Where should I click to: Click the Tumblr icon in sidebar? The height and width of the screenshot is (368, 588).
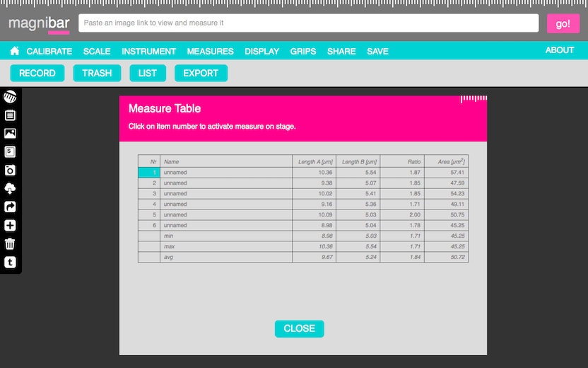click(x=10, y=262)
